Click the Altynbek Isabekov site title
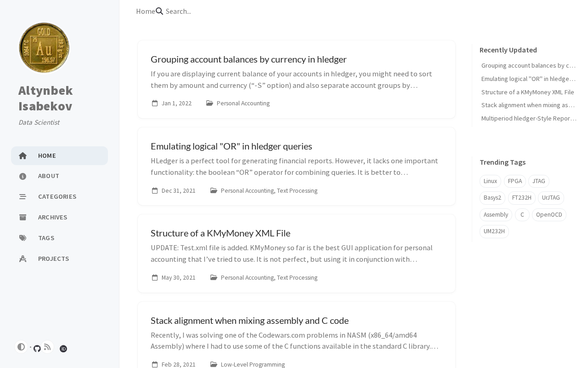The width and height of the screenshot is (588, 368). (45, 98)
